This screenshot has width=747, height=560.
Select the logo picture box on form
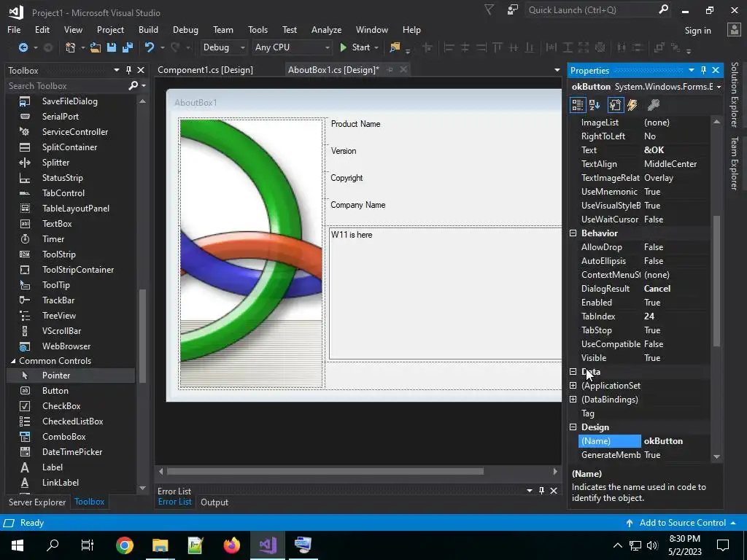pos(251,253)
